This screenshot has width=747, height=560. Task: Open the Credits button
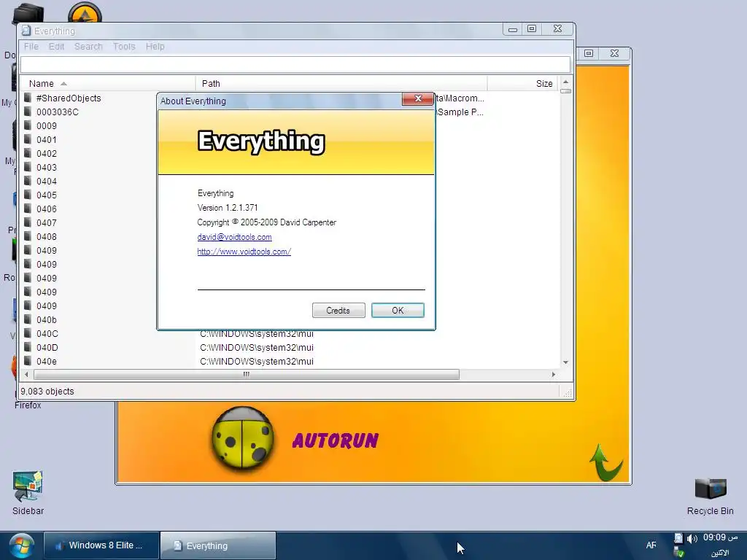(338, 311)
